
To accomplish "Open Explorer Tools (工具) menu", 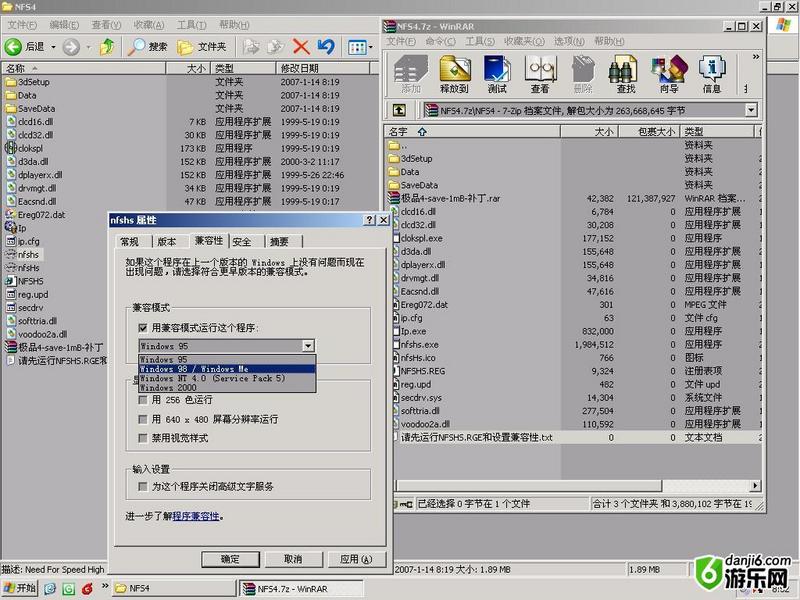I will [x=192, y=25].
